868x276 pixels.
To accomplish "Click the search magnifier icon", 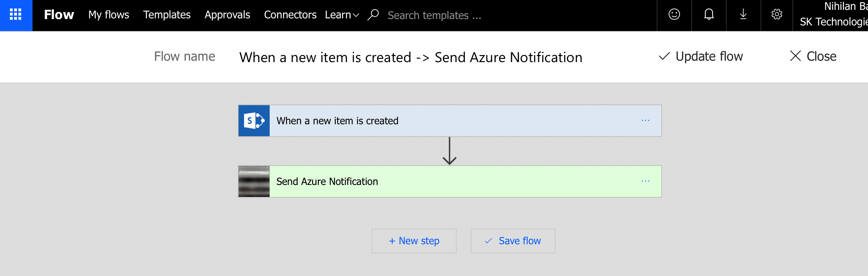I will pyautogui.click(x=373, y=15).
